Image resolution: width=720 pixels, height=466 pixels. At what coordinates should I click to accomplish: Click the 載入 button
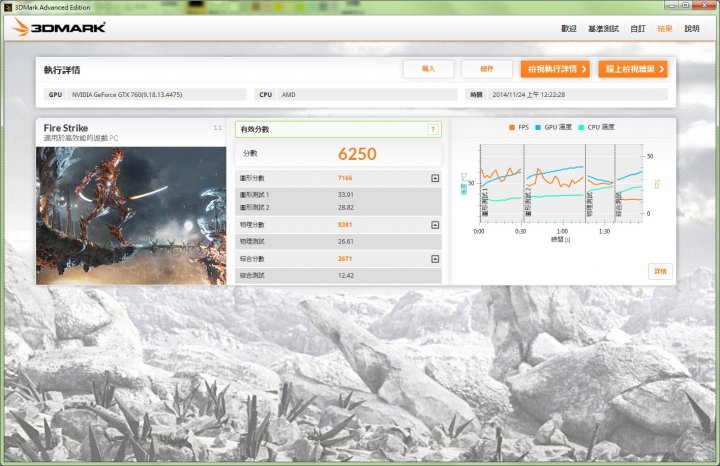point(428,69)
